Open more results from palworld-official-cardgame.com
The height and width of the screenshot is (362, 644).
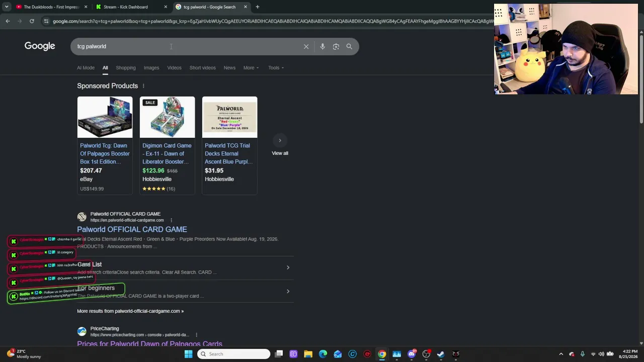[x=130, y=311]
